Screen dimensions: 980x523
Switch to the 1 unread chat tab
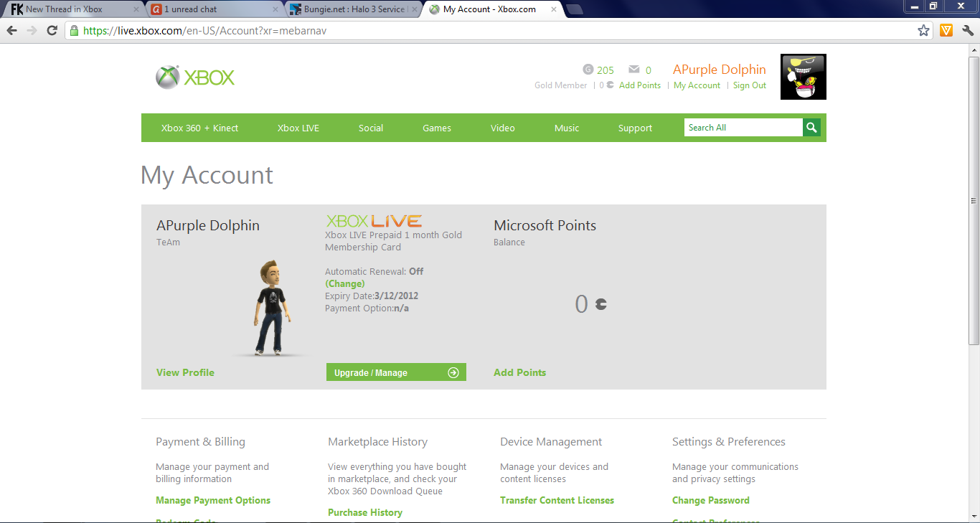tap(214, 9)
